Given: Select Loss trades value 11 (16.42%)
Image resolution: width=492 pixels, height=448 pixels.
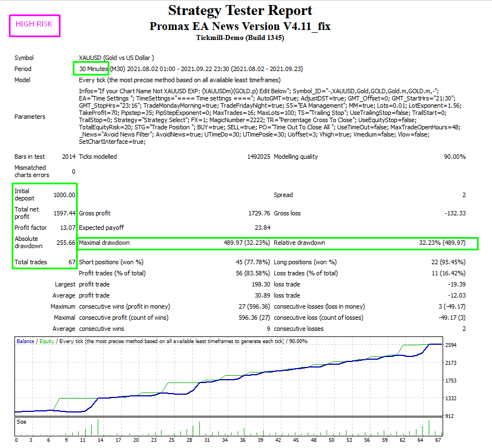Looking at the screenshot, I should click(x=448, y=273).
